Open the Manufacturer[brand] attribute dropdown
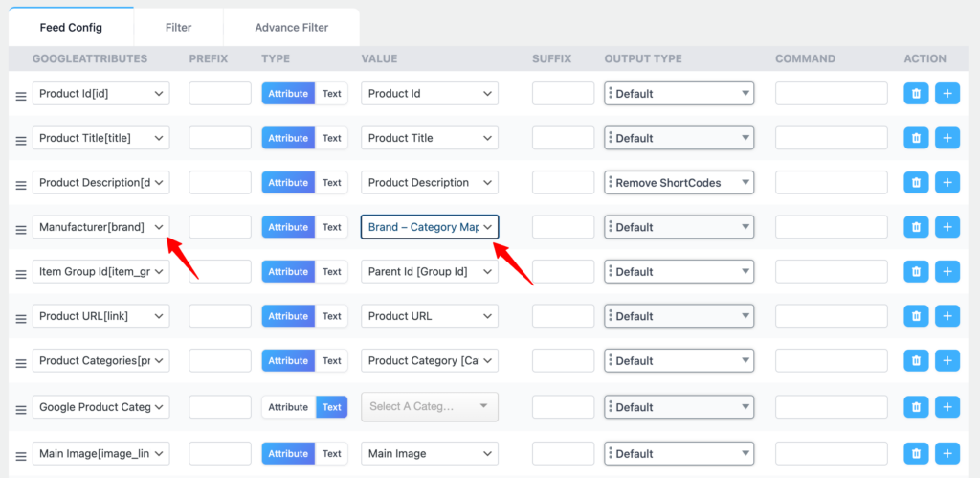 (100, 227)
